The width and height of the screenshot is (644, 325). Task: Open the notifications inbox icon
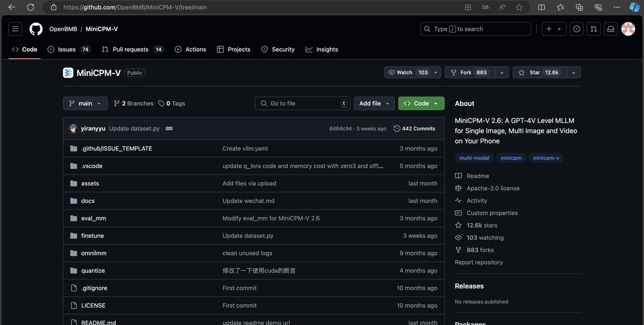[610, 29]
